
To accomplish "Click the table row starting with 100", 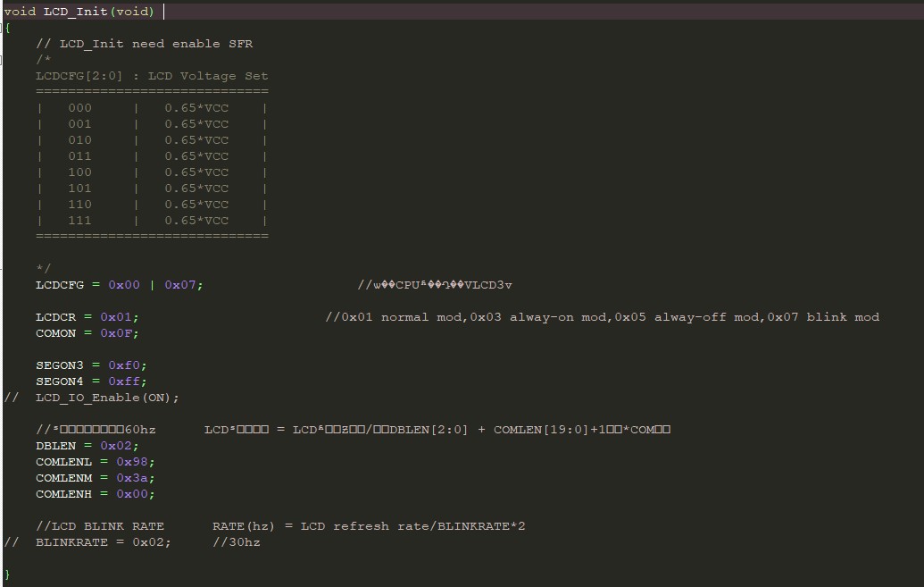I will (x=152, y=172).
